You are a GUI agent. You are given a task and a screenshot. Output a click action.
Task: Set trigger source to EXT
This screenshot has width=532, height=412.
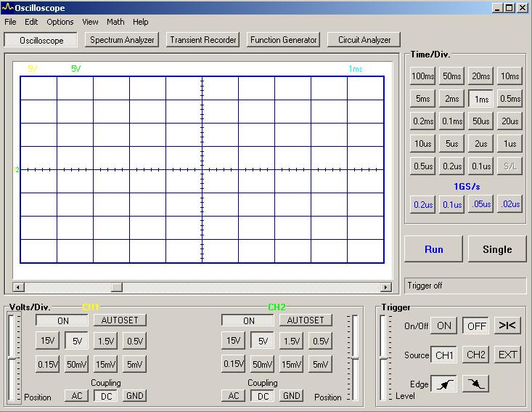507,355
